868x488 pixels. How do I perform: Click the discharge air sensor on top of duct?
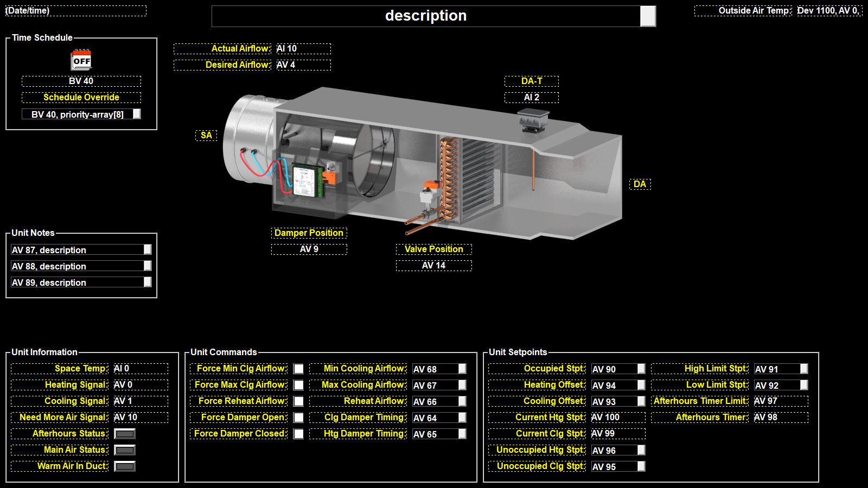(x=533, y=119)
